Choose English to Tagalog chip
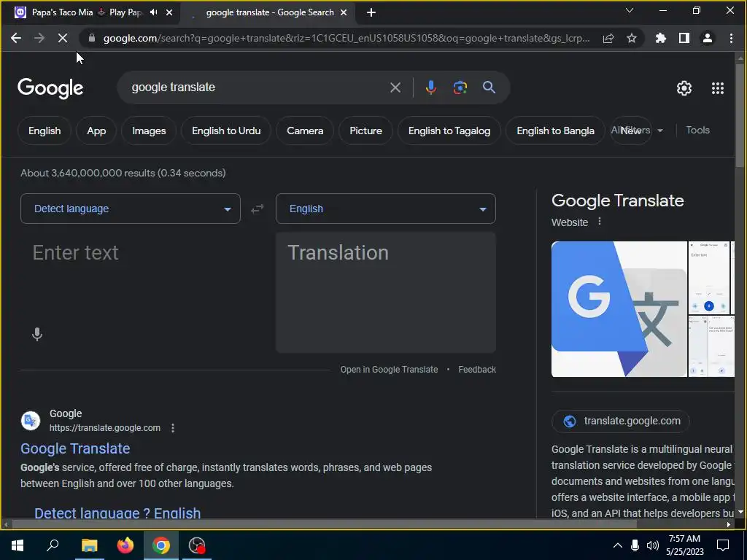 pos(449,131)
